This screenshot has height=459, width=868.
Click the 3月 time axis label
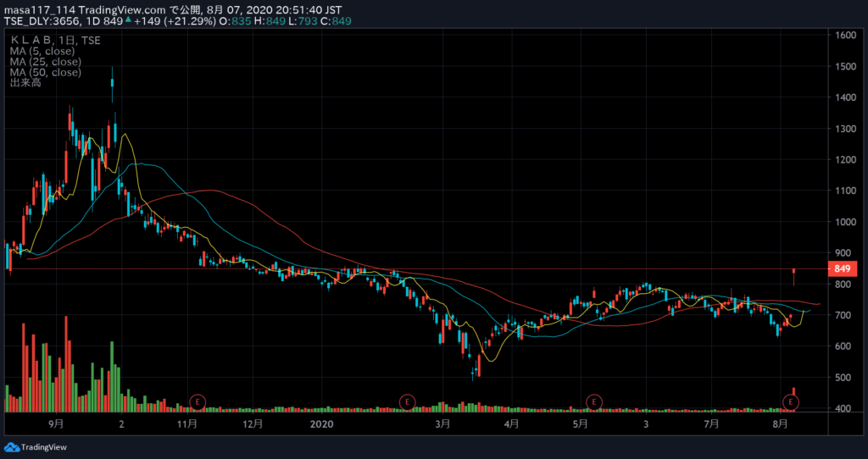click(x=442, y=424)
